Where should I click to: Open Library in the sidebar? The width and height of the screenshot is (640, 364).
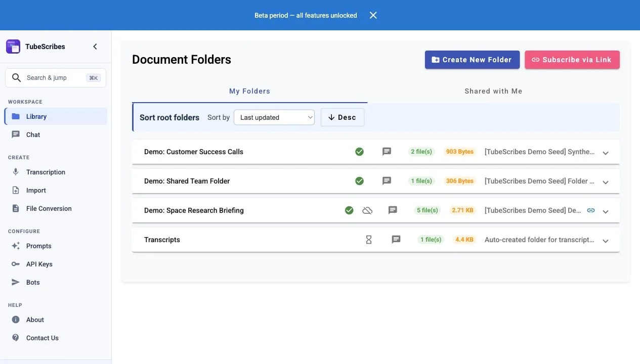click(56, 116)
